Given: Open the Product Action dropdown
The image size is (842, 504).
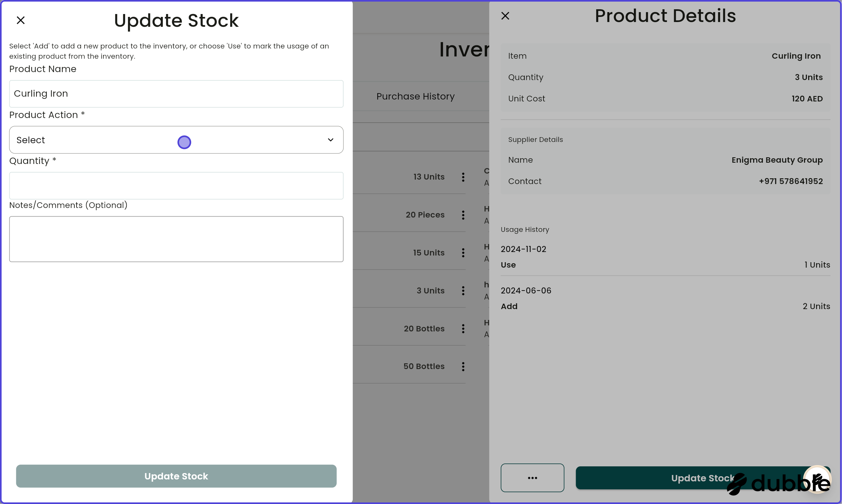Looking at the screenshot, I should click(176, 140).
